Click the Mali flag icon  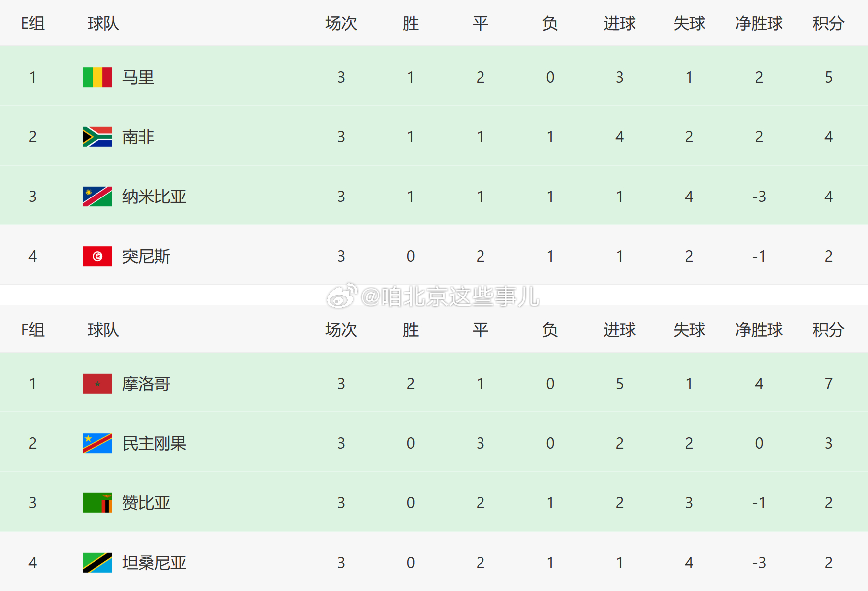[97, 77]
